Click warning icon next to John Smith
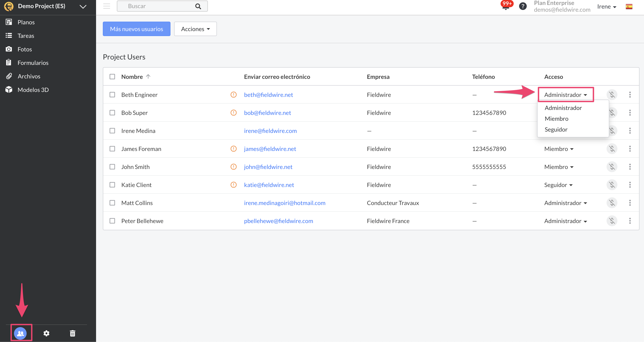The image size is (644, 342). [x=233, y=167]
